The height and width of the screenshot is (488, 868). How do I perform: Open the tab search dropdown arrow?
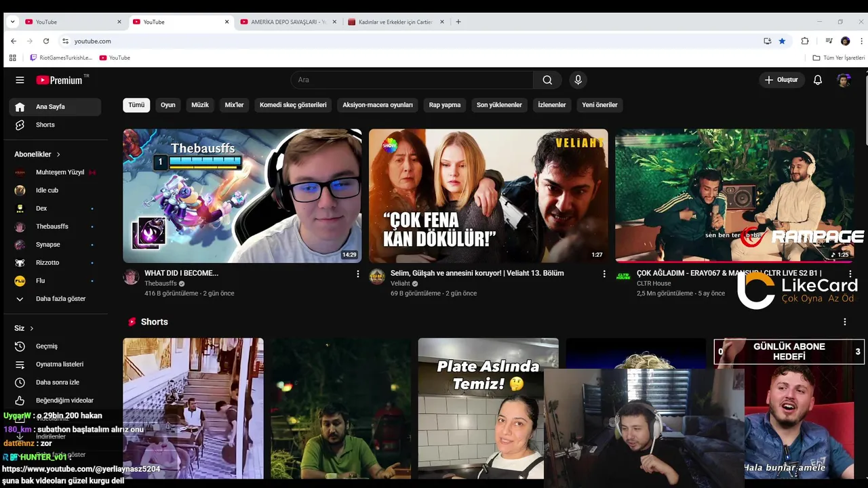coord(12,22)
